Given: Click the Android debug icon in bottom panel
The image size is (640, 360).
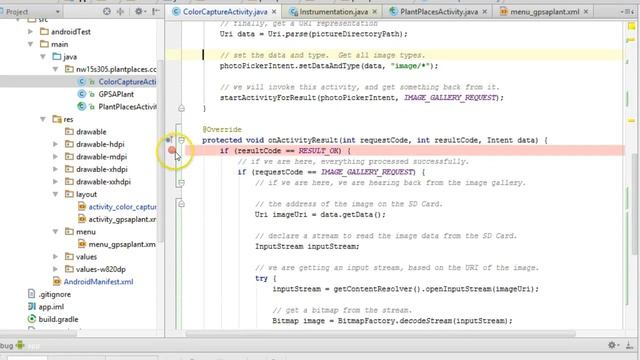Looking at the screenshot, I should point(20,345).
